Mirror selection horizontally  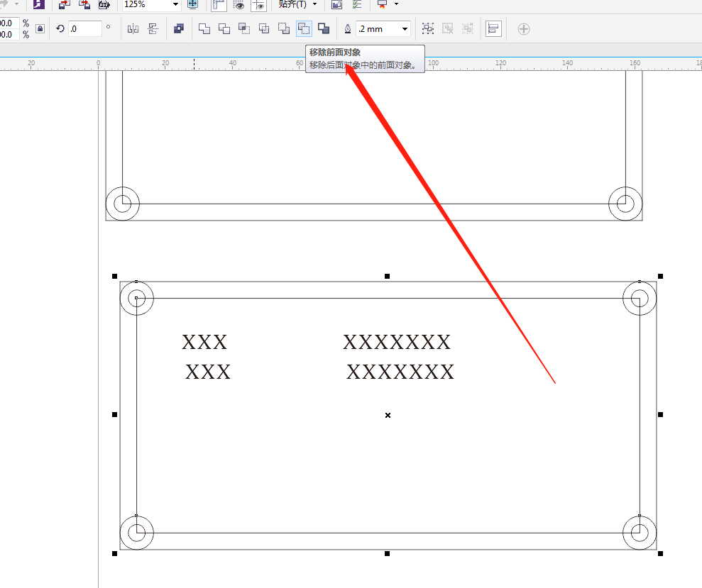133,29
